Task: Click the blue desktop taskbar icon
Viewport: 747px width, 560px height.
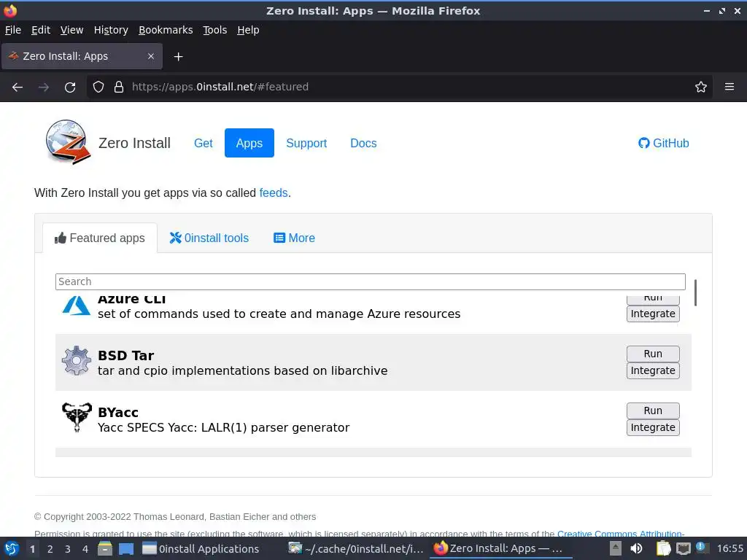Action: 126,548
